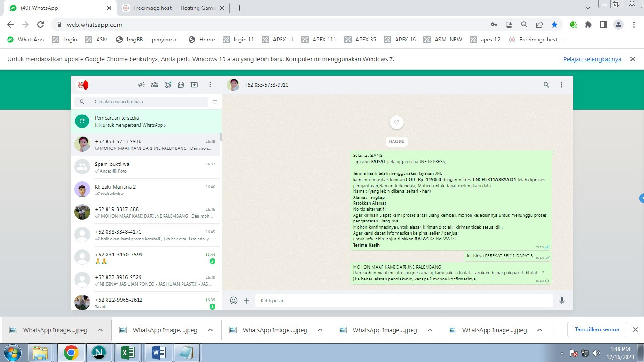Toggle the unread chats filter icon
Screen dimensions: 644x362
tap(215, 102)
